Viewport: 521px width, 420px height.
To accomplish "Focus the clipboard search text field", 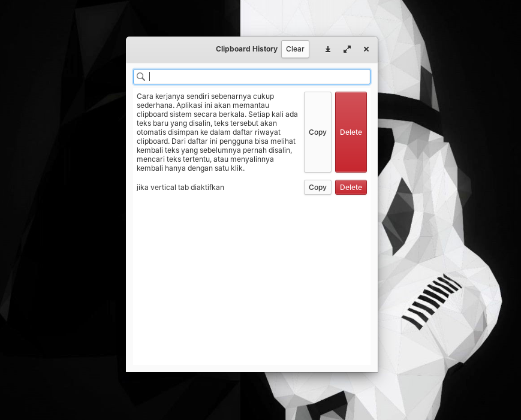I will click(258, 77).
